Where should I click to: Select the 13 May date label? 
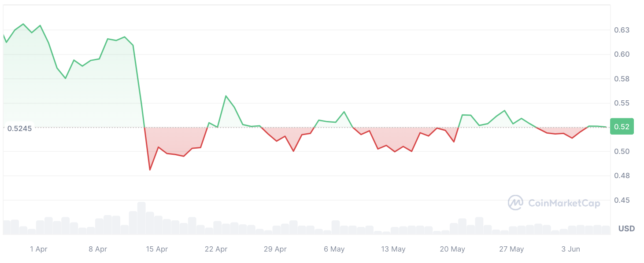pos(393,249)
